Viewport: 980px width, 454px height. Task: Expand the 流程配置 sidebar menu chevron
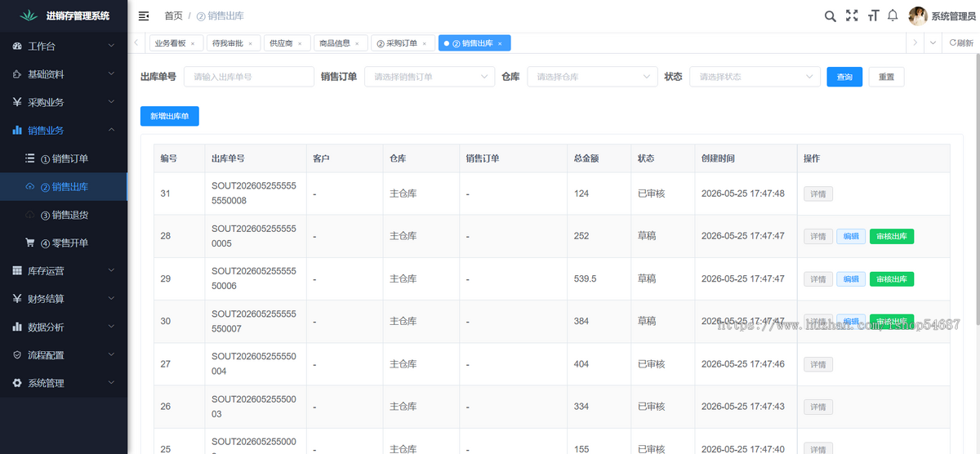[112, 355]
